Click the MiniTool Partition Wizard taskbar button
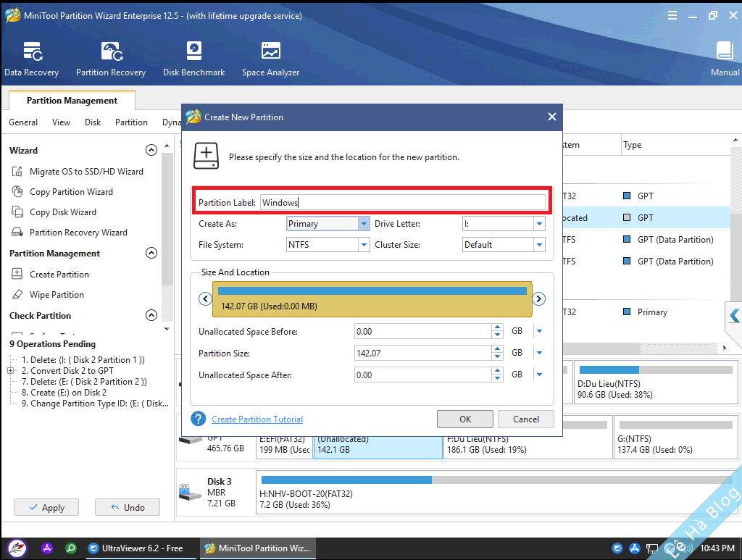The width and height of the screenshot is (742, 560). point(258,548)
